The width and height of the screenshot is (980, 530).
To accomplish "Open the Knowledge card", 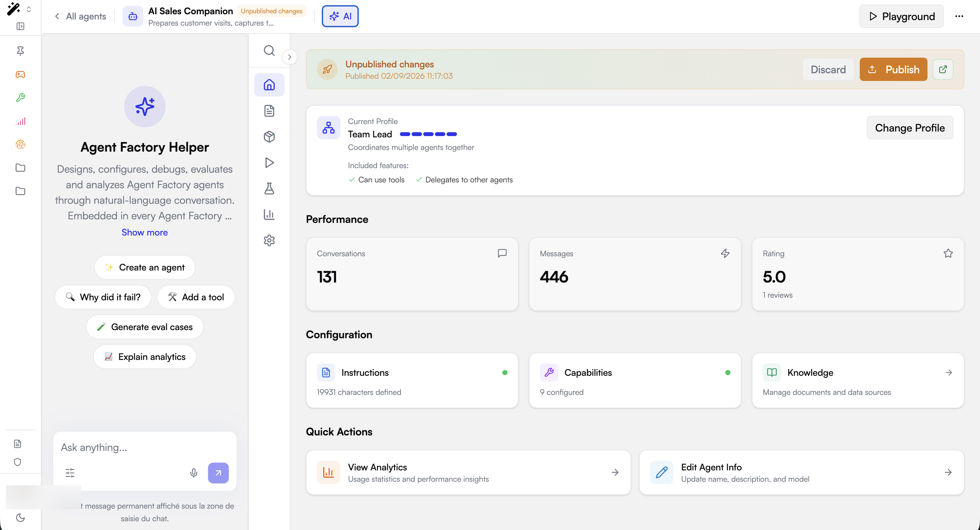I will click(x=858, y=381).
